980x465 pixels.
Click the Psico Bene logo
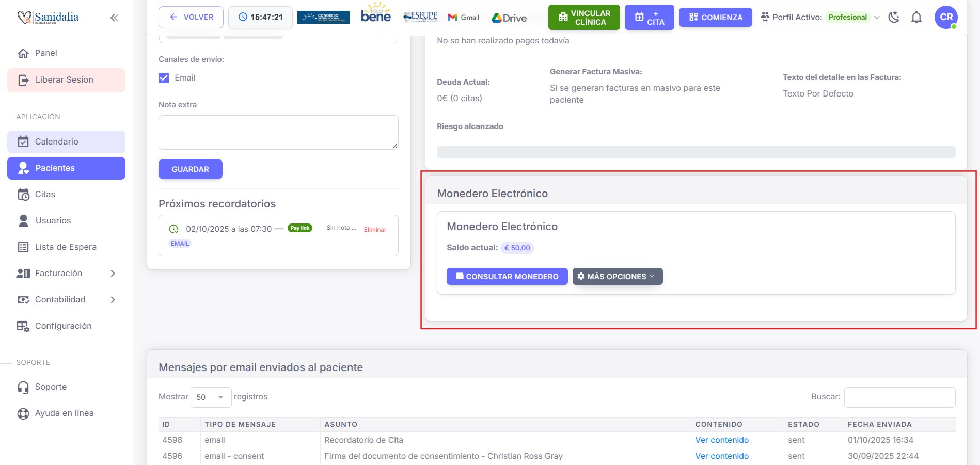(x=375, y=14)
